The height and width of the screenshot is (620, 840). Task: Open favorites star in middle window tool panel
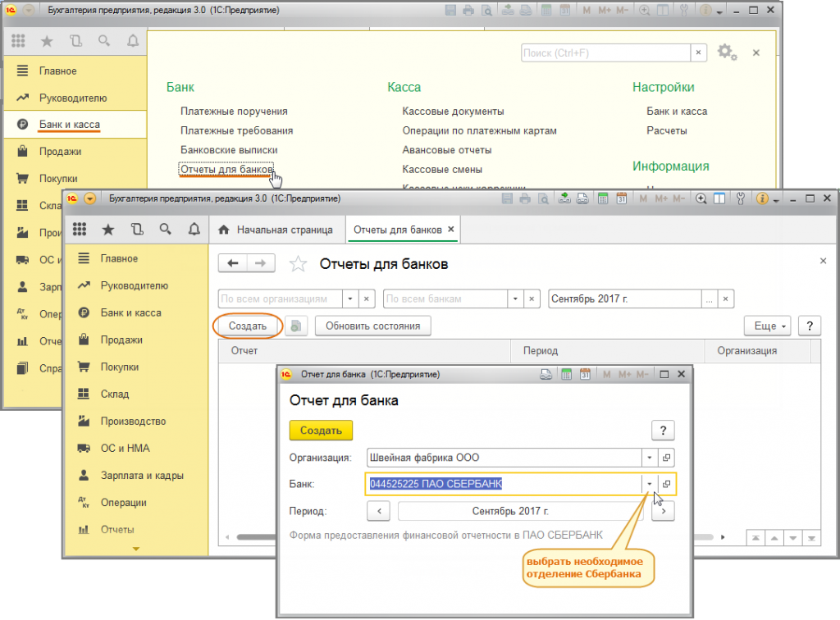[108, 230]
